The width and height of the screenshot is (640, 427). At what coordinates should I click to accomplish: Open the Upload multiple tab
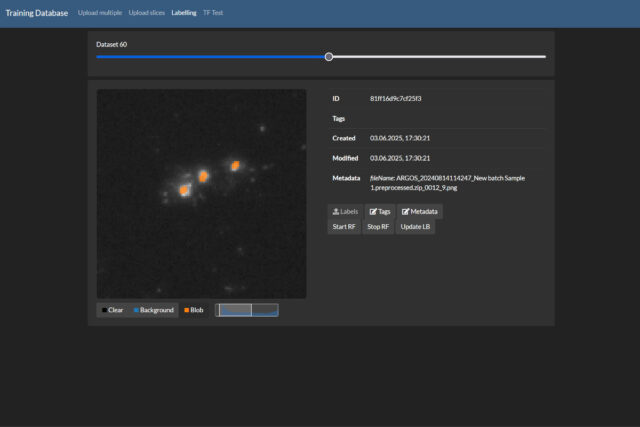tap(100, 13)
